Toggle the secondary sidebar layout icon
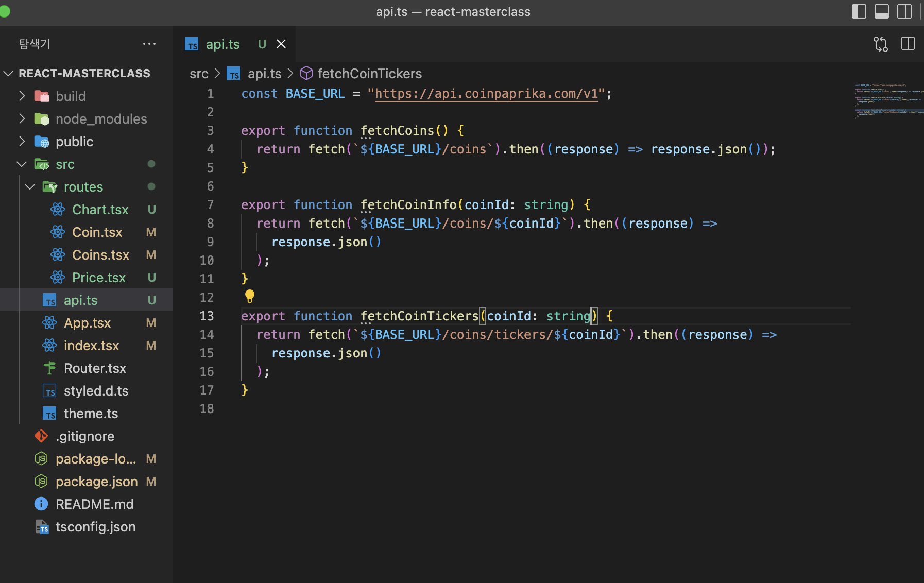This screenshot has width=924, height=583. 904,11
